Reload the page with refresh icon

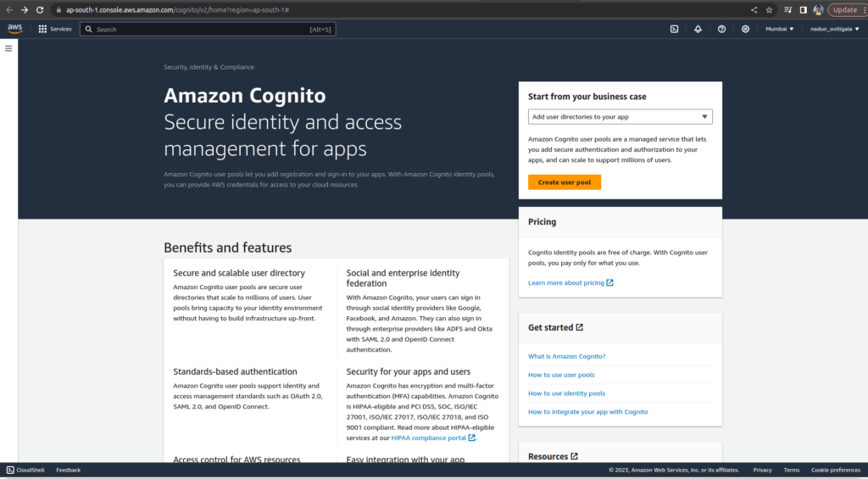pos(40,10)
